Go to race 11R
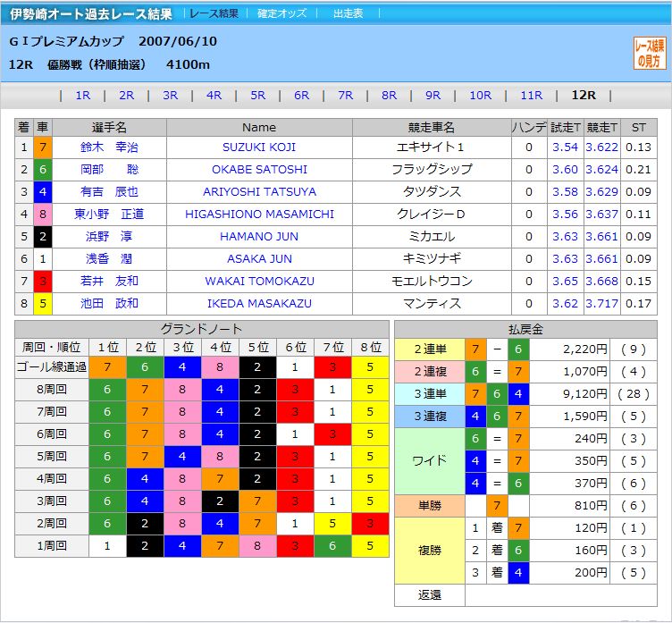 [x=532, y=95]
